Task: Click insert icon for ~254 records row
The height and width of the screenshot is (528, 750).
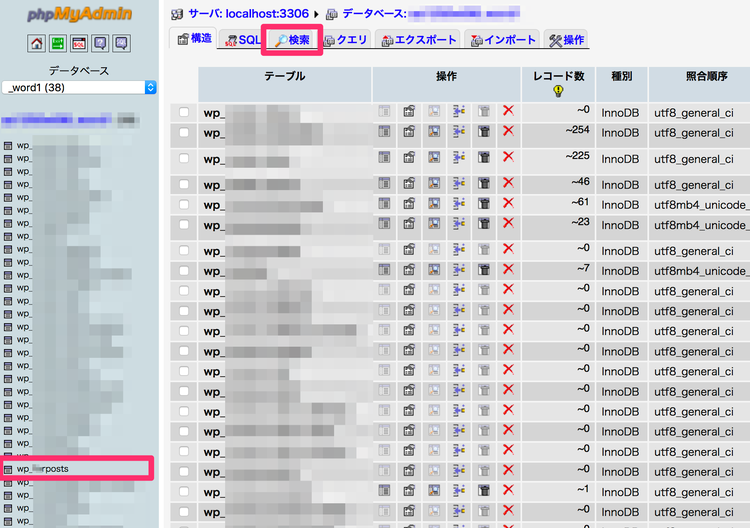Action: click(459, 131)
